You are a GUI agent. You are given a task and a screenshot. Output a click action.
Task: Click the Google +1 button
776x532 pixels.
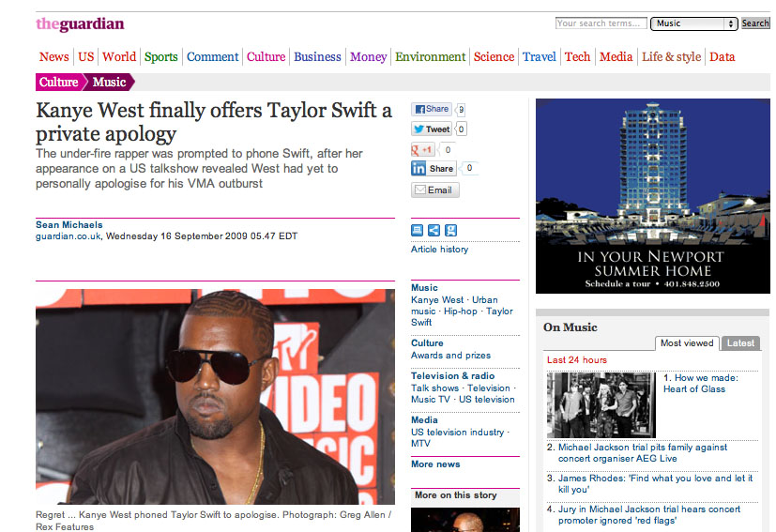[422, 149]
